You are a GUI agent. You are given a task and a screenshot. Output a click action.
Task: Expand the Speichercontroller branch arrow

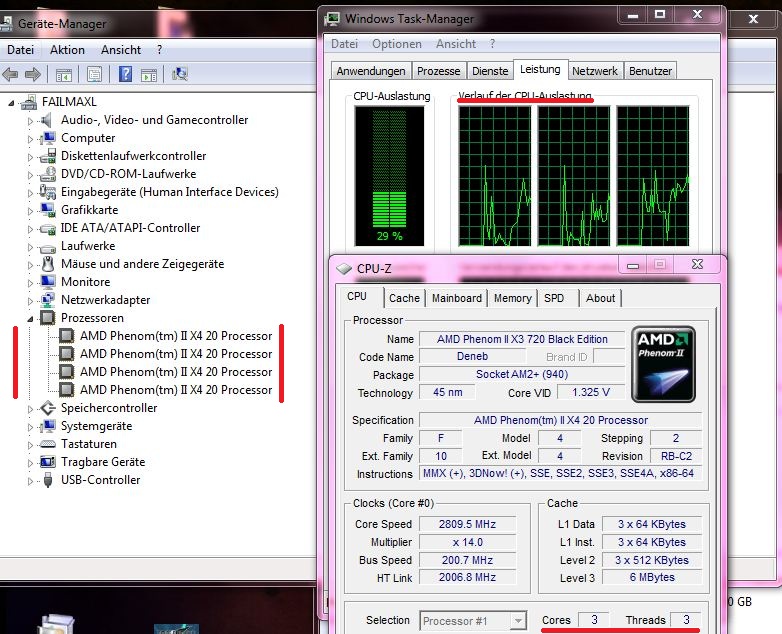30,409
